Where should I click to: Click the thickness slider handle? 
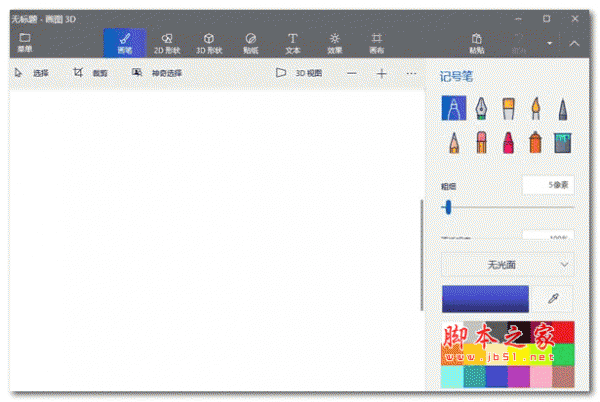click(x=448, y=207)
